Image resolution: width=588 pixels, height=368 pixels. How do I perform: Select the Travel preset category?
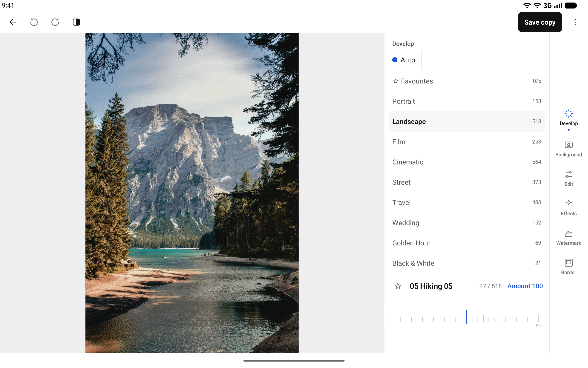tap(466, 202)
